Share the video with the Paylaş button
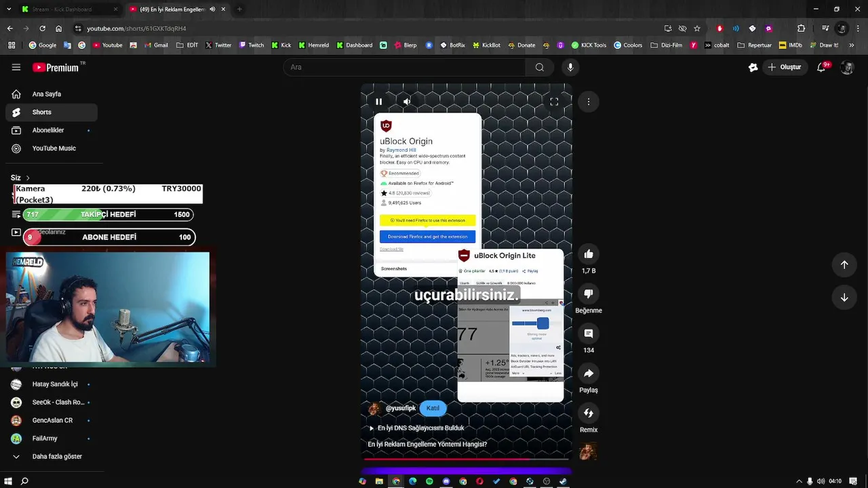Image resolution: width=868 pixels, height=488 pixels. 589,373
